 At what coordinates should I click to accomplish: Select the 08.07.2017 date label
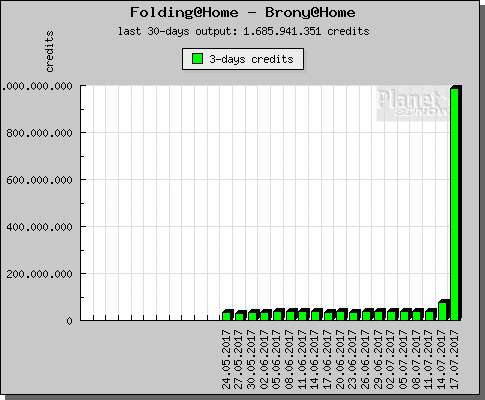click(416, 359)
